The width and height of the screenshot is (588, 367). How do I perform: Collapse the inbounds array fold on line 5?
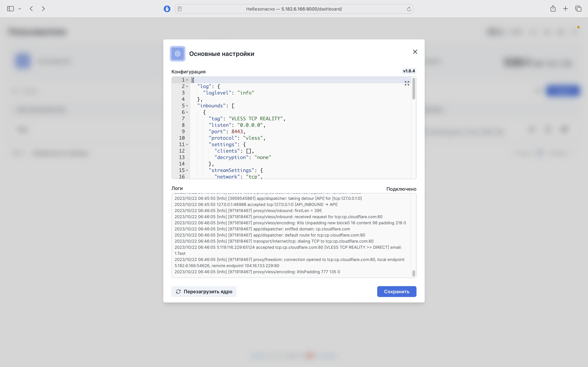click(x=187, y=106)
